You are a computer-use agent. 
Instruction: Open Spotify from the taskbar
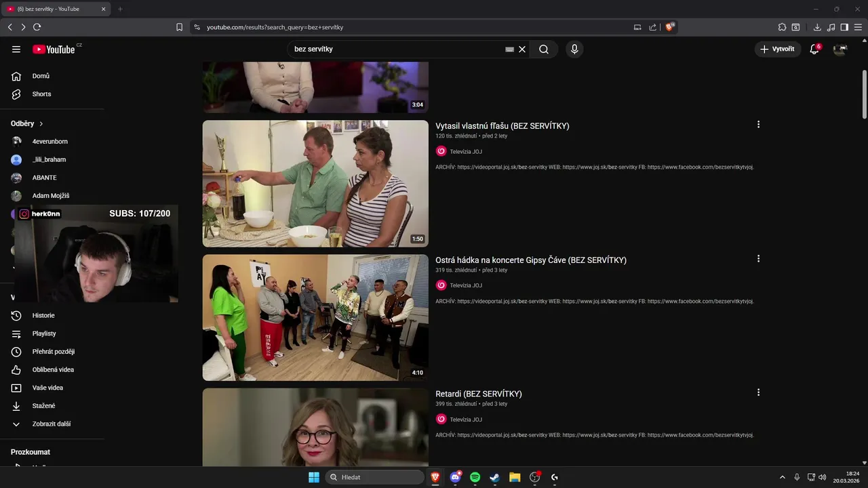pyautogui.click(x=475, y=477)
